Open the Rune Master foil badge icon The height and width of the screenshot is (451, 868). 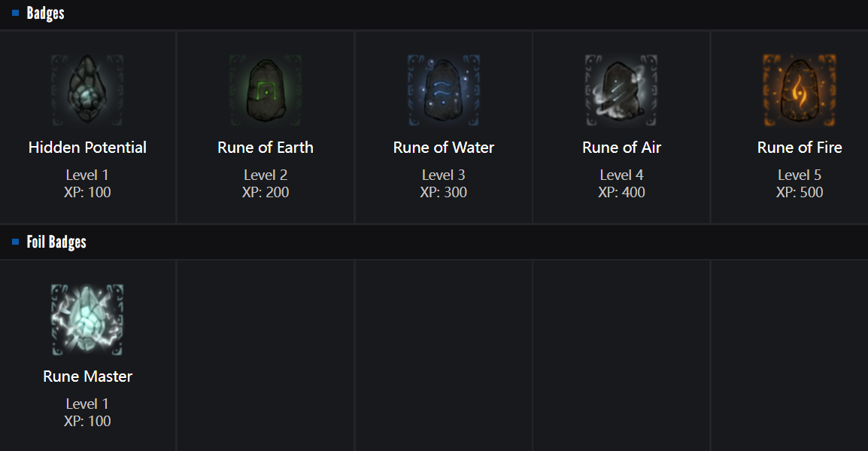tap(87, 319)
